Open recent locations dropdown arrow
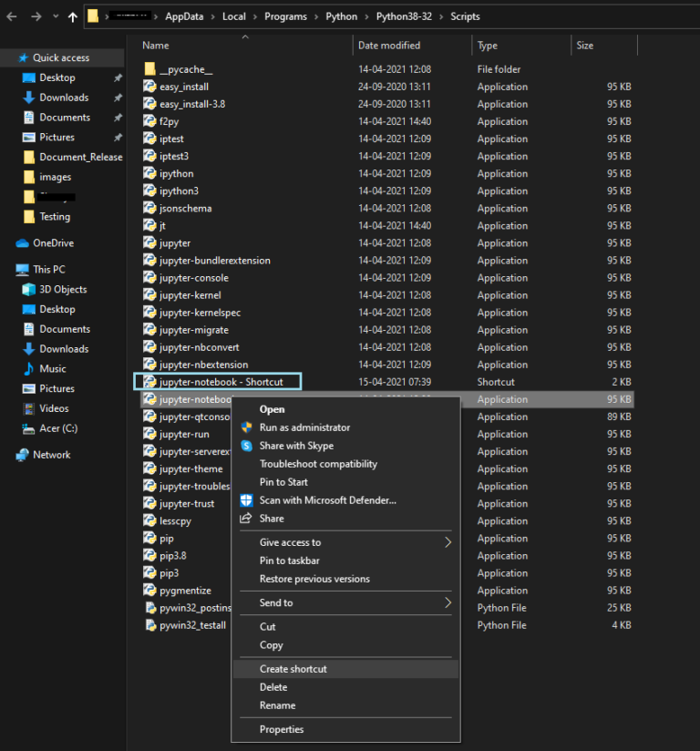This screenshot has width=700, height=751. click(x=56, y=16)
